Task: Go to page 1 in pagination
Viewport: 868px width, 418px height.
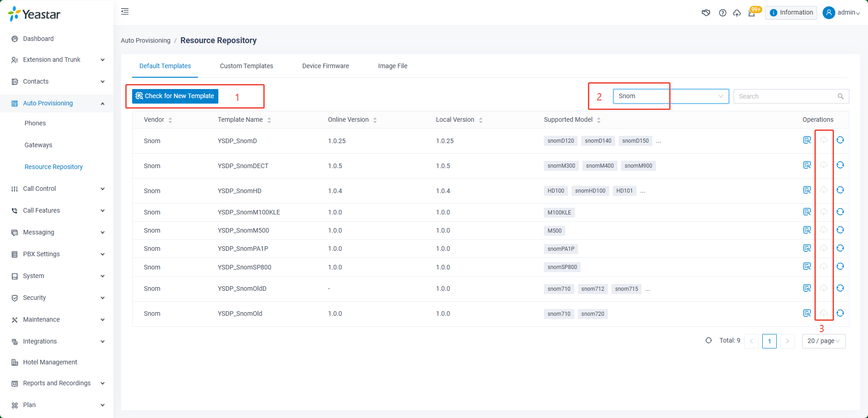Action: 769,341
